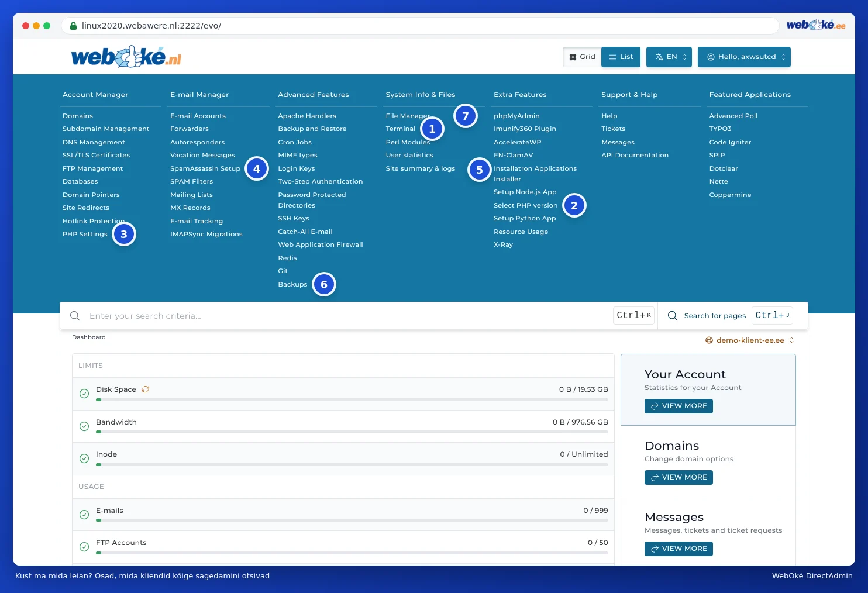Click the magnifier icon in search criteria field
Image resolution: width=868 pixels, height=593 pixels.
click(75, 316)
